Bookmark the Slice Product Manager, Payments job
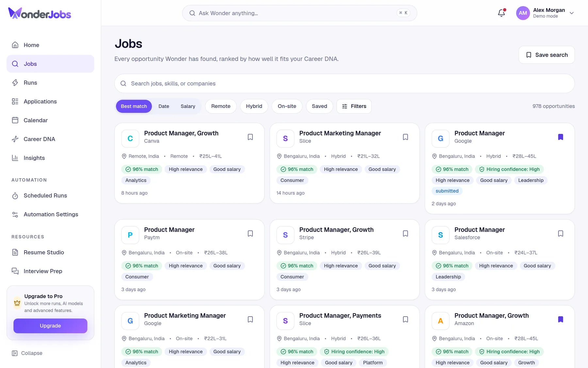 point(405,319)
